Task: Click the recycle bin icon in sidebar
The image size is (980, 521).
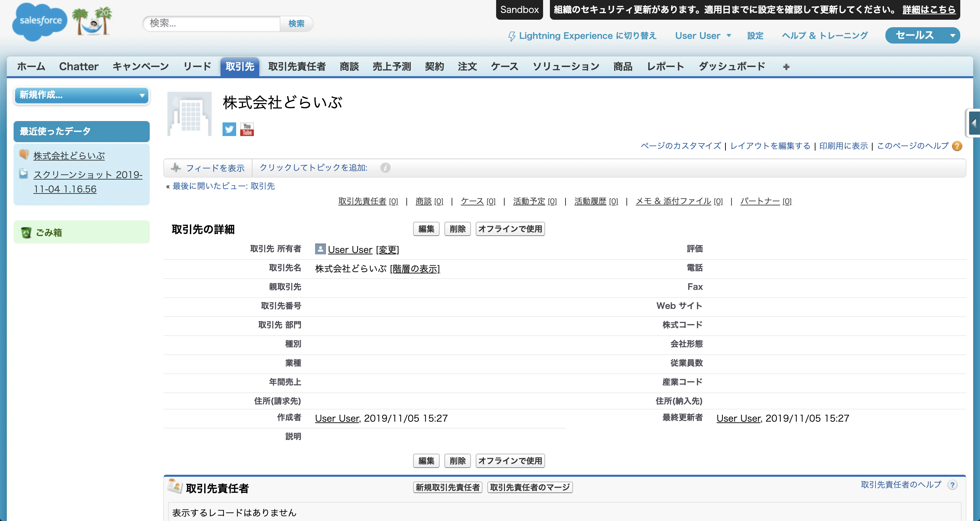Action: tap(26, 232)
